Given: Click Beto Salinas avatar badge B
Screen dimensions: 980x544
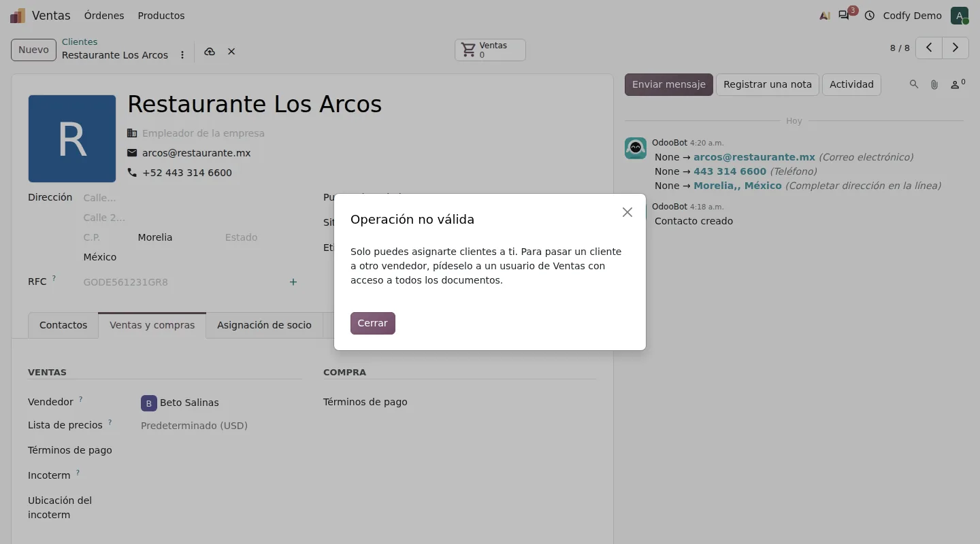Looking at the screenshot, I should [x=149, y=403].
